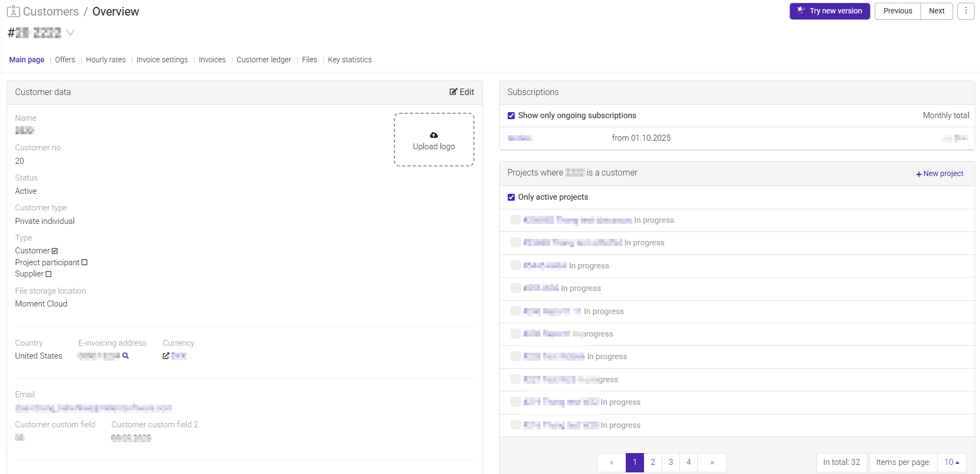Open the Invoice settings tab
980x474 pixels.
[x=162, y=60]
